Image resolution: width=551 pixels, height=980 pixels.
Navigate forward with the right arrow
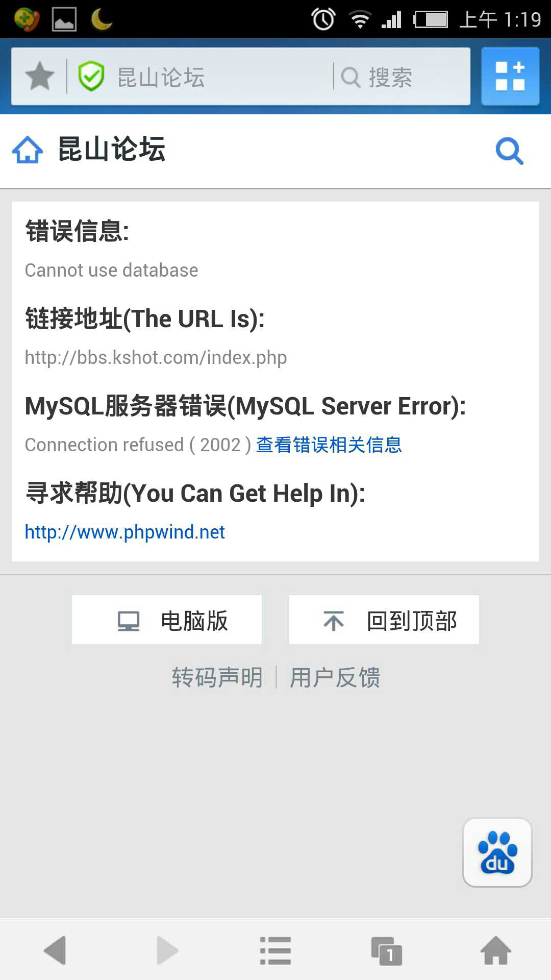click(x=167, y=950)
